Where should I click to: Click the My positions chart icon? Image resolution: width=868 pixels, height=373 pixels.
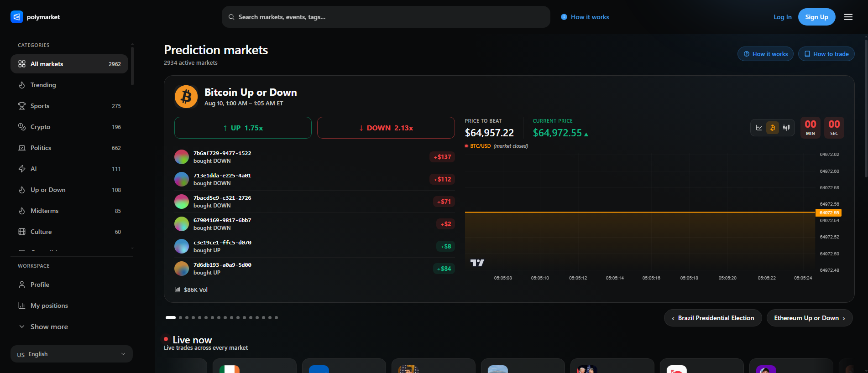(22, 306)
